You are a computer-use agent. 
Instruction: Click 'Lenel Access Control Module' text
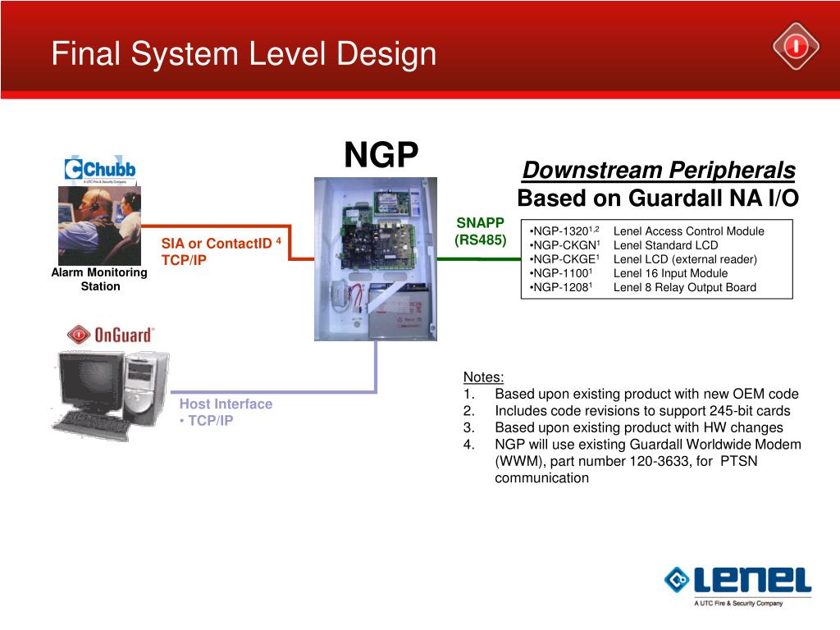689,231
